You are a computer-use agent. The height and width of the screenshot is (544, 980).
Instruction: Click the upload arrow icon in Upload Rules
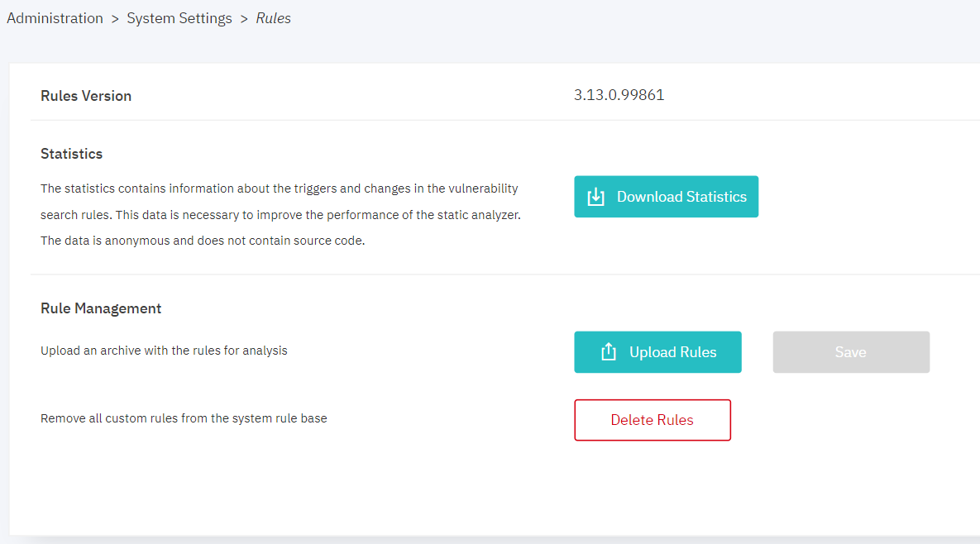(609, 352)
